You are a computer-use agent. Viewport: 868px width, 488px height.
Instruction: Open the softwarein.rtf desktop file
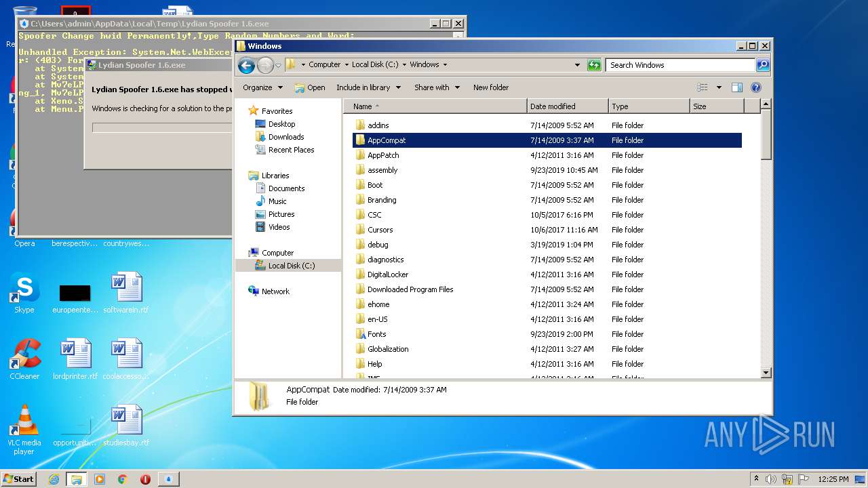pos(126,294)
